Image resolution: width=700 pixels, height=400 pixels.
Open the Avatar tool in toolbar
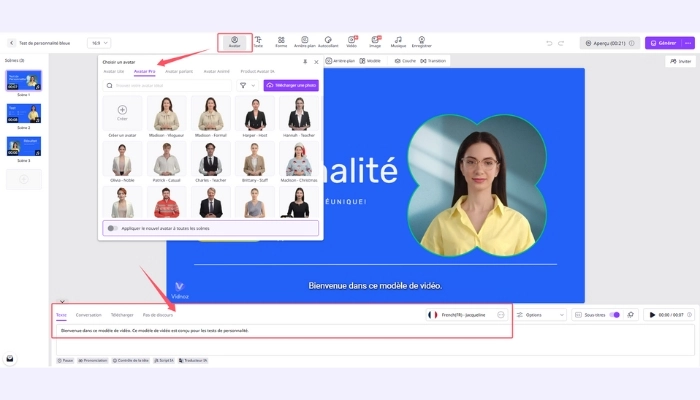(235, 42)
